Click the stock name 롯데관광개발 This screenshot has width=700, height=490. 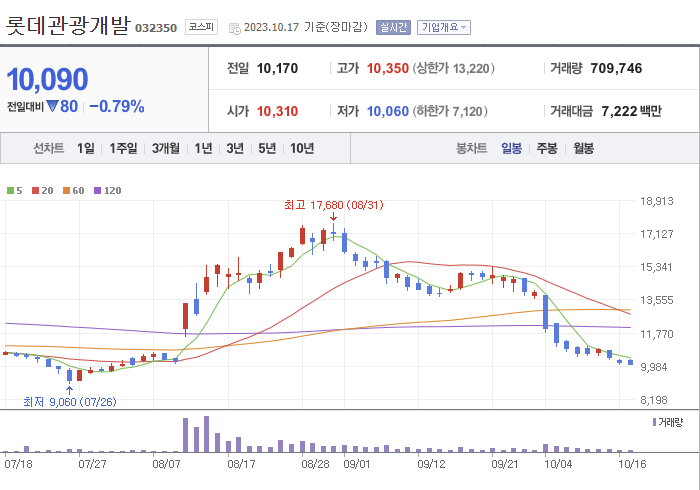[x=67, y=25]
